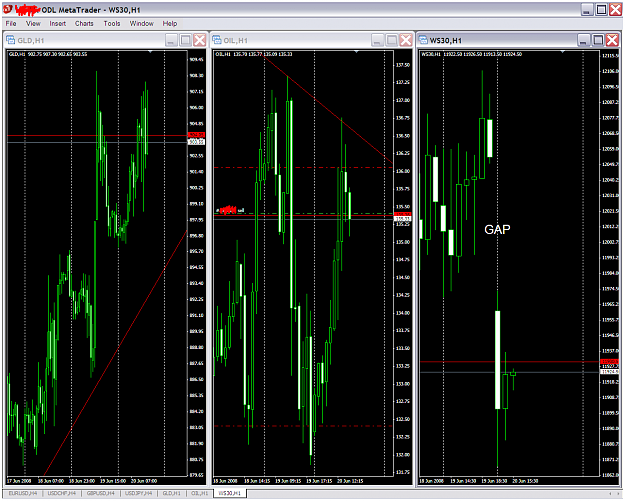Select the WS30,H1 bottom tab

230,493
